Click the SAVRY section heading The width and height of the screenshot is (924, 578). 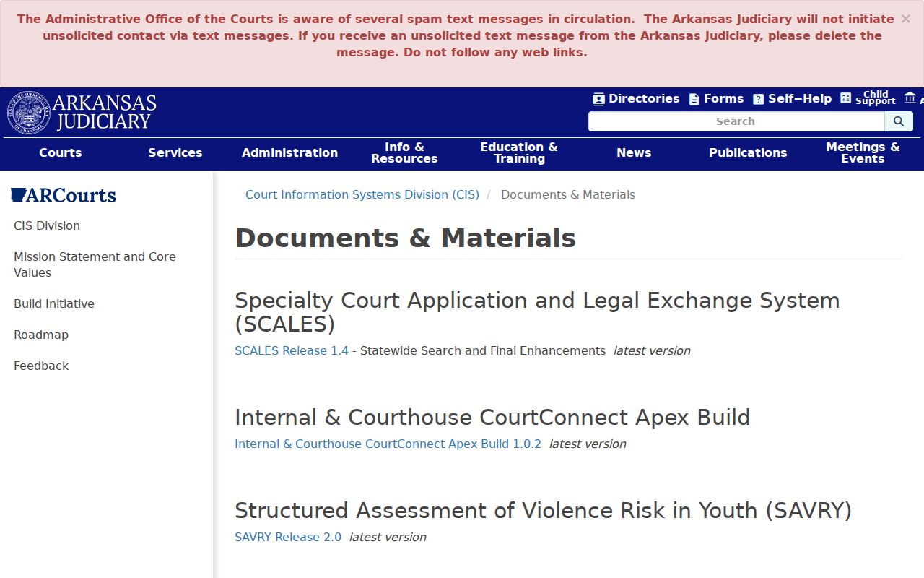pos(544,510)
